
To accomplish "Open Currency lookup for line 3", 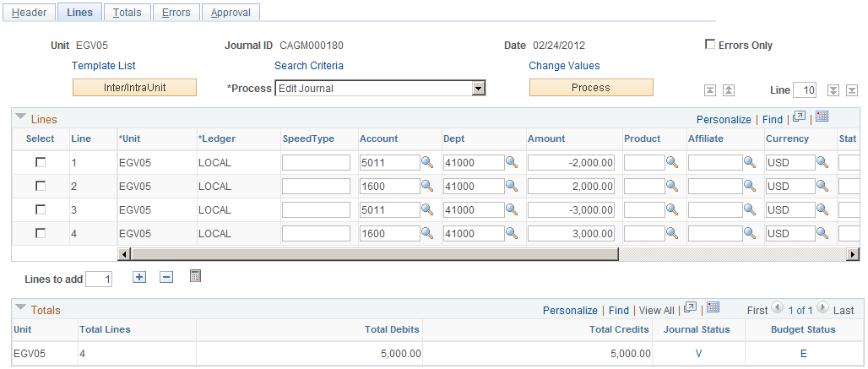I will point(822,209).
